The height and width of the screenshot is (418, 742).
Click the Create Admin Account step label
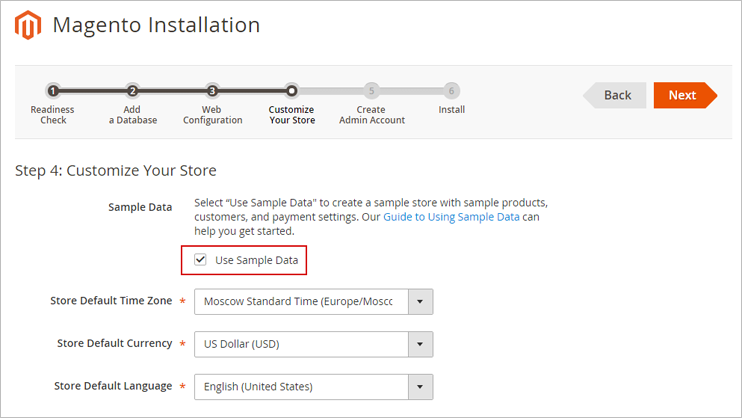tap(372, 115)
